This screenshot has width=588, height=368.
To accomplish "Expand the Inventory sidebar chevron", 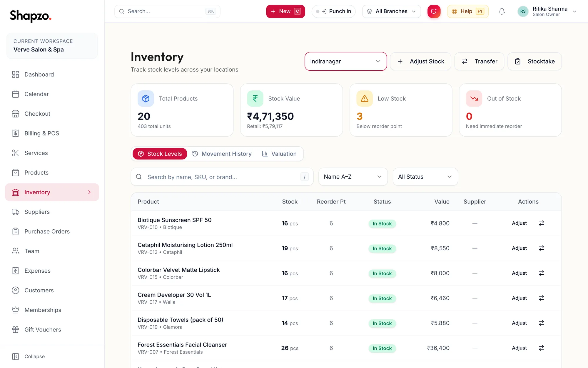I will pos(89,192).
